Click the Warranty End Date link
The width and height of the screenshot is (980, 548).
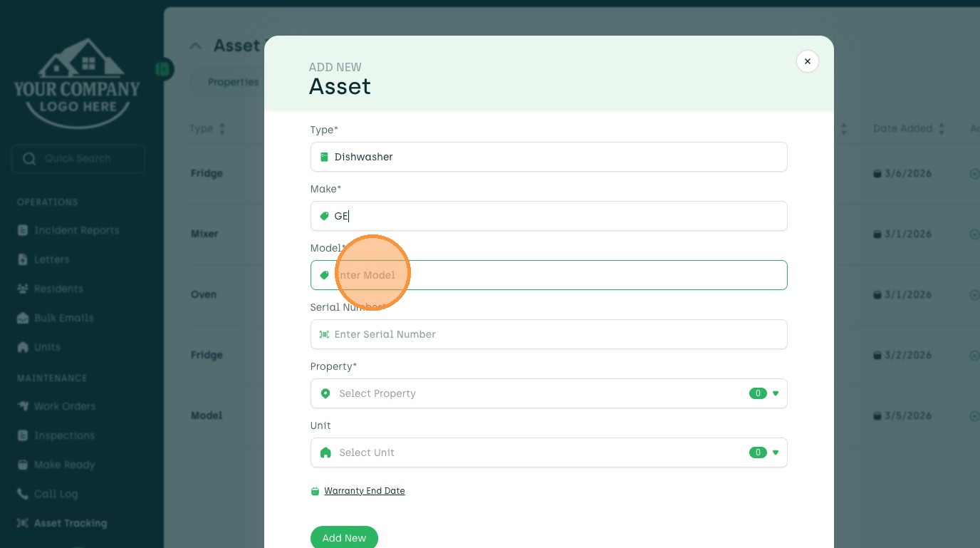click(364, 491)
